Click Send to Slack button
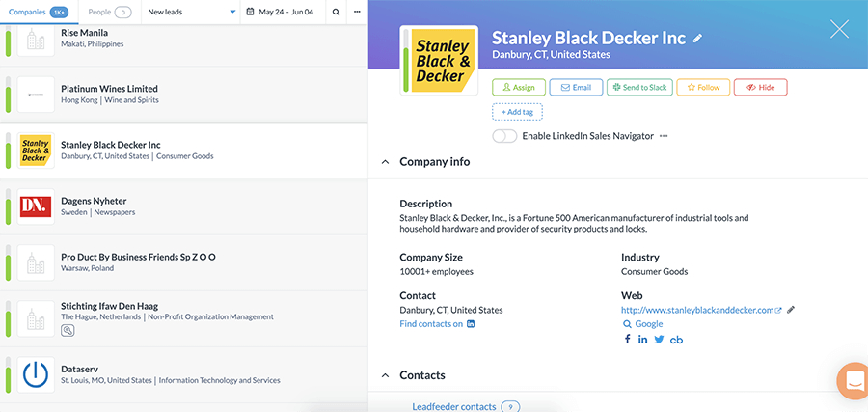The height and width of the screenshot is (412, 868). click(639, 88)
